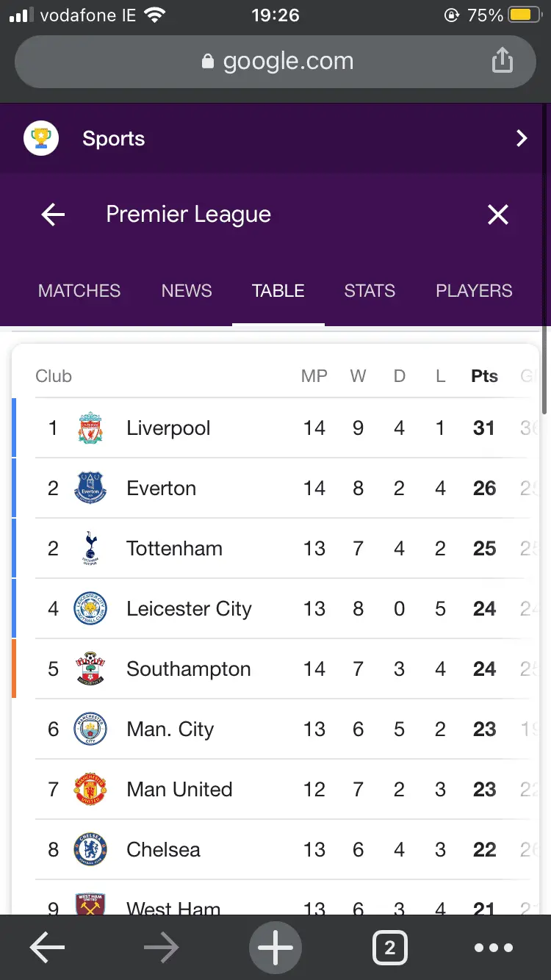This screenshot has width=551, height=980.
Task: Tap the share icon in address bar
Action: [502, 61]
